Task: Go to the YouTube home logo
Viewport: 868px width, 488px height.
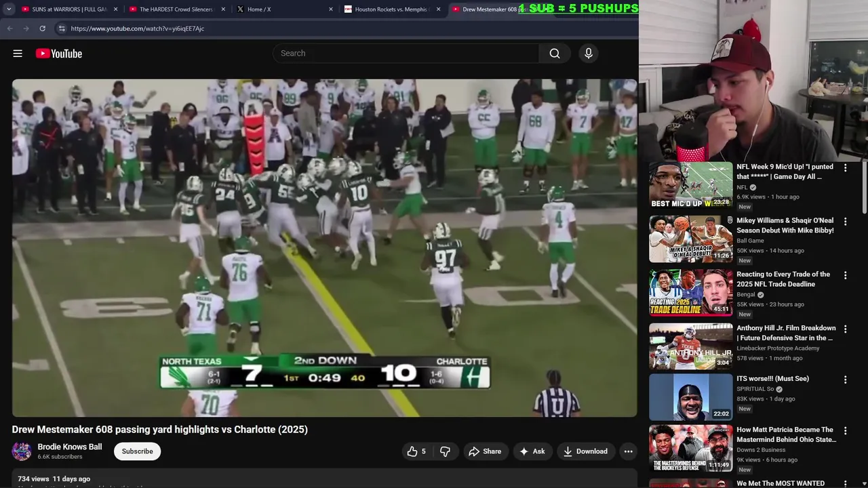Action: (x=59, y=54)
